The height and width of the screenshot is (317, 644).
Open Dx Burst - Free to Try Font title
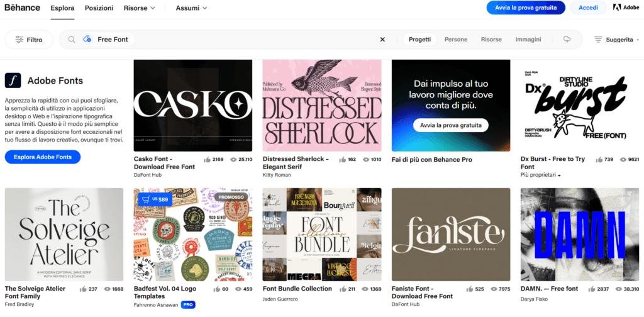click(553, 163)
